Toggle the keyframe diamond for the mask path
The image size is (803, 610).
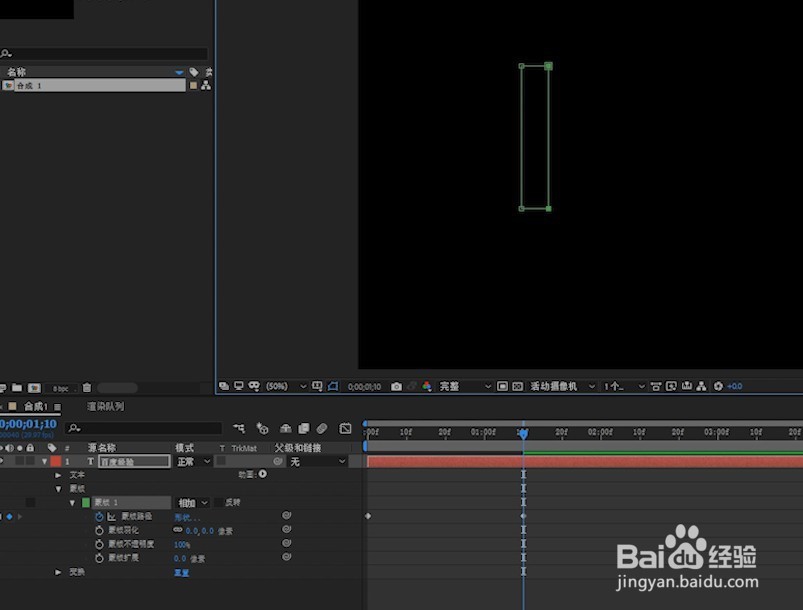tap(9, 517)
